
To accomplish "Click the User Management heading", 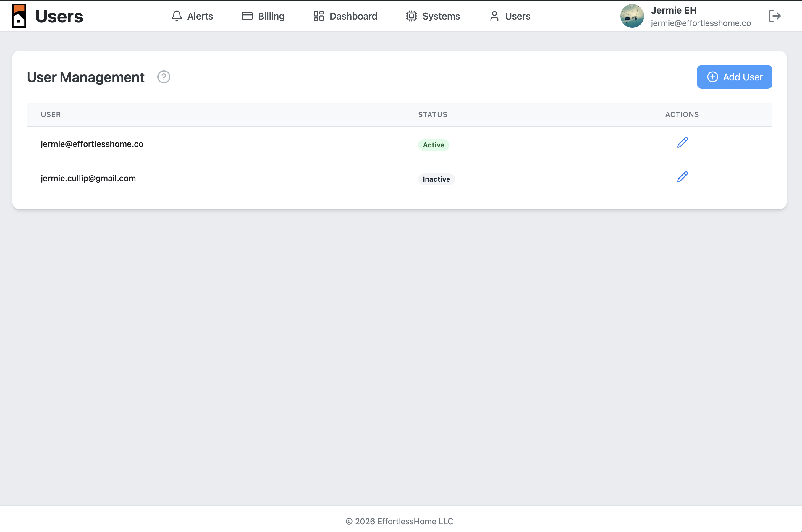I will [85, 77].
